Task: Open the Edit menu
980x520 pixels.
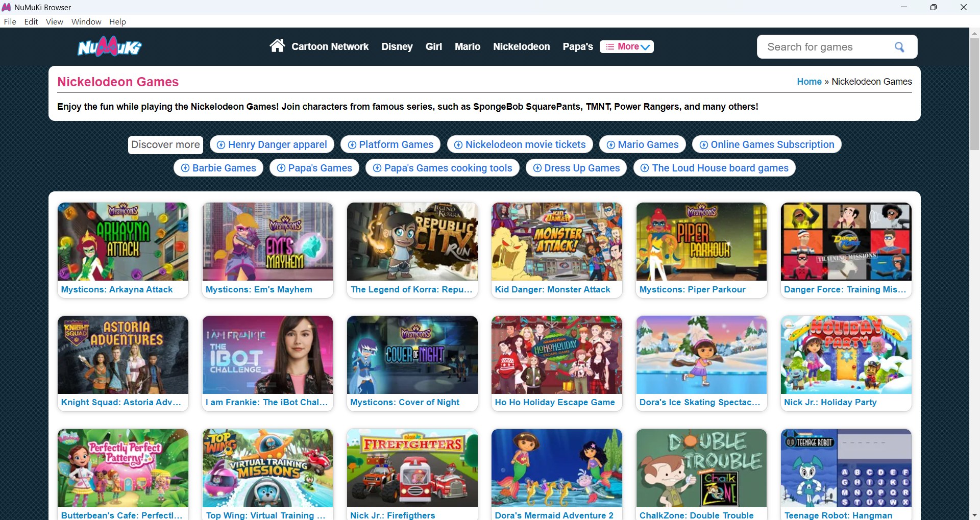Action: (31, 21)
